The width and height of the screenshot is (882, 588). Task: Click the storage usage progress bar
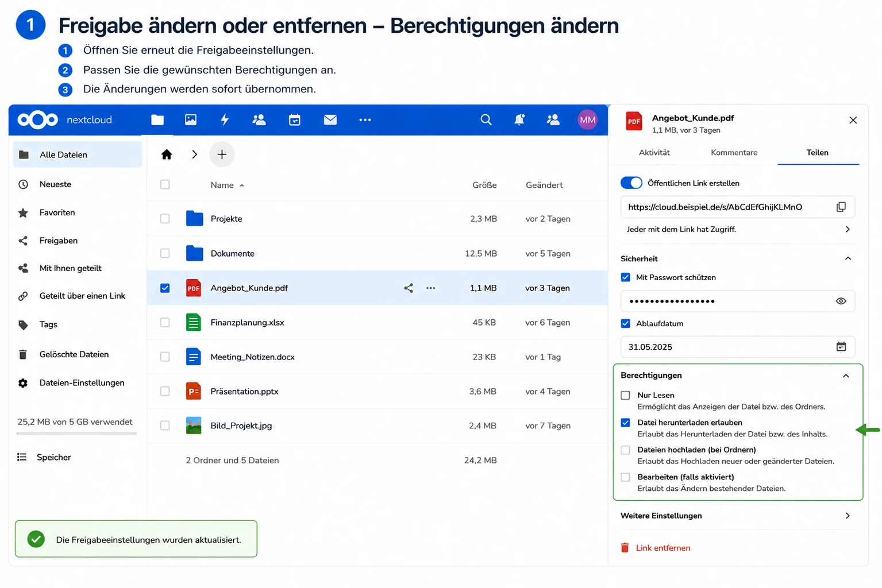coord(77,434)
